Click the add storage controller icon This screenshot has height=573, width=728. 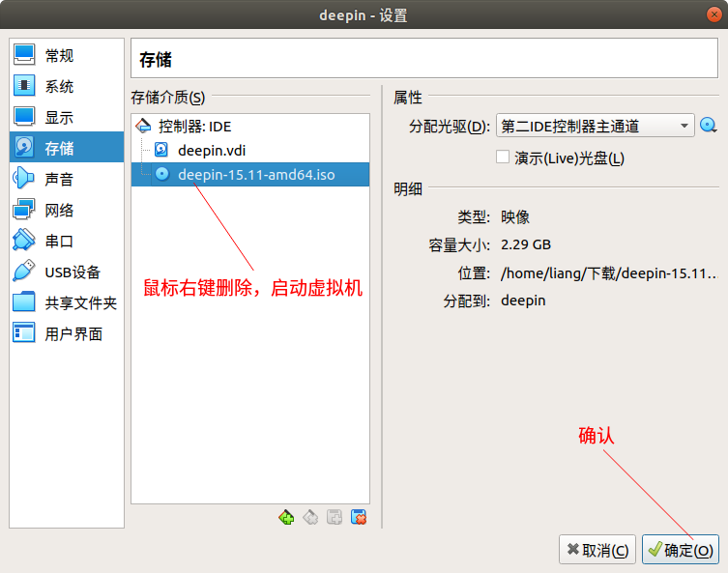click(286, 517)
